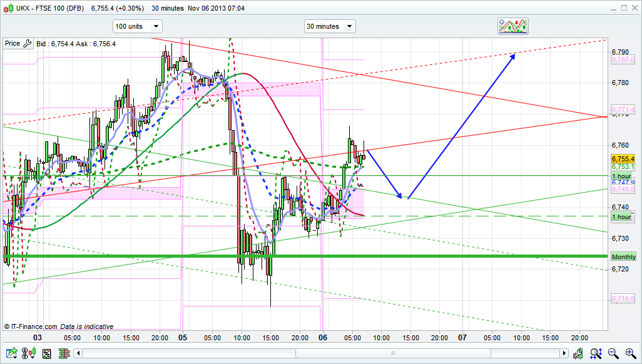Click the red-green order book bars icon
Image resolution: width=642 pixels, height=364 pixels.
click(x=64, y=354)
